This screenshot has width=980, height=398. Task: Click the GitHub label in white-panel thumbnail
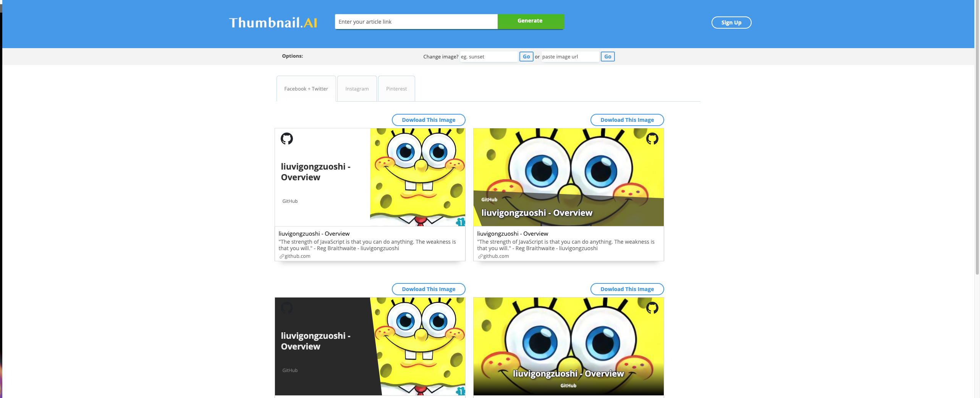(x=290, y=201)
